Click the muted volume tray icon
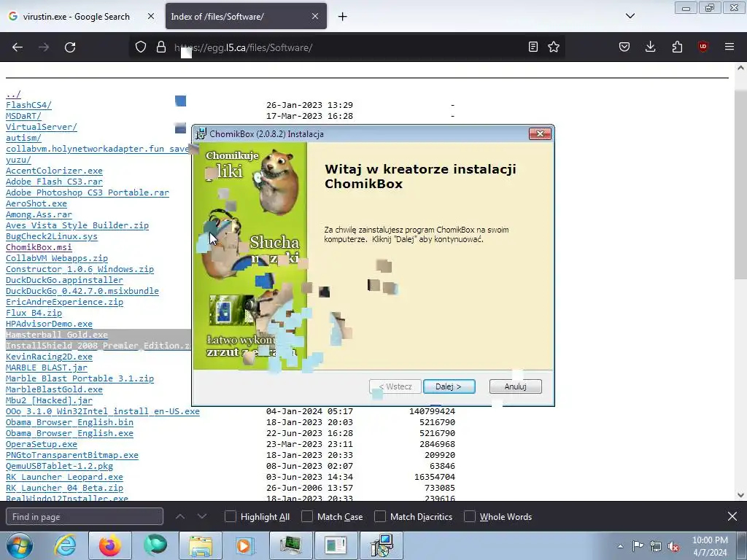 coord(673,546)
